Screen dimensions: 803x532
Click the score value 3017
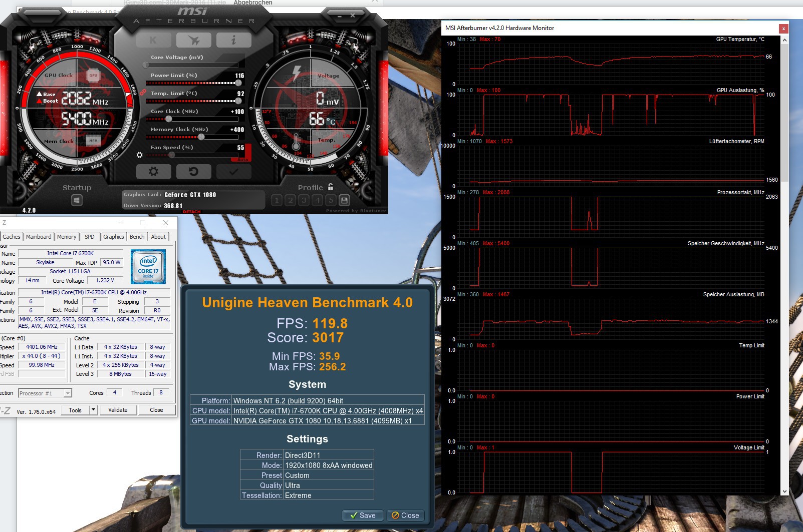point(328,338)
